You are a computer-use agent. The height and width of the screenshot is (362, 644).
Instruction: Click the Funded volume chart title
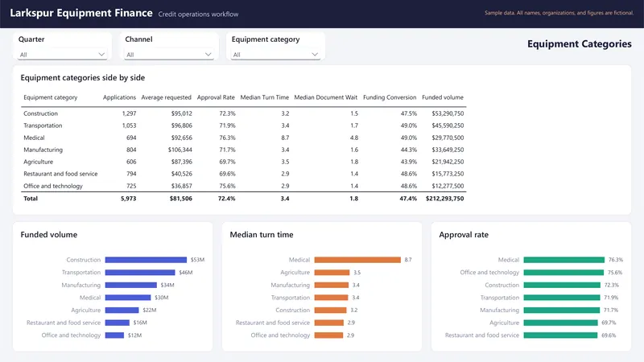tap(49, 235)
